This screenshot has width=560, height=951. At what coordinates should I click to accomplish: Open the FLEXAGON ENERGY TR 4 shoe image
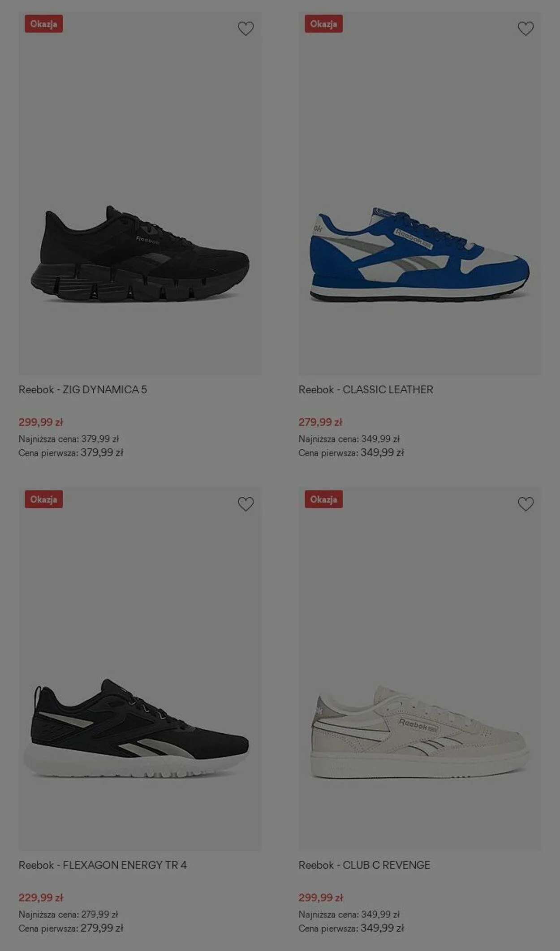136,728
